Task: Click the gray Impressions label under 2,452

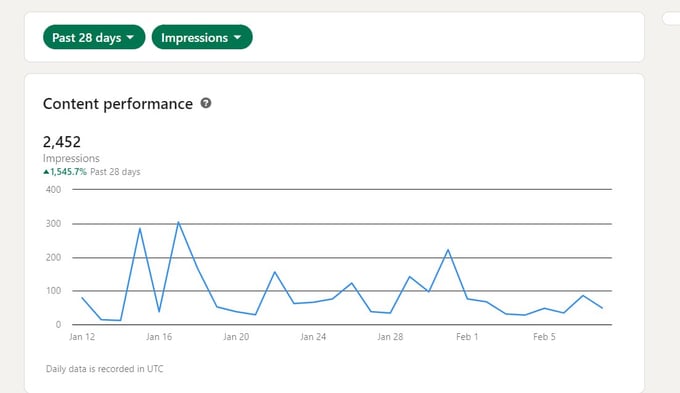Action: tap(71, 158)
